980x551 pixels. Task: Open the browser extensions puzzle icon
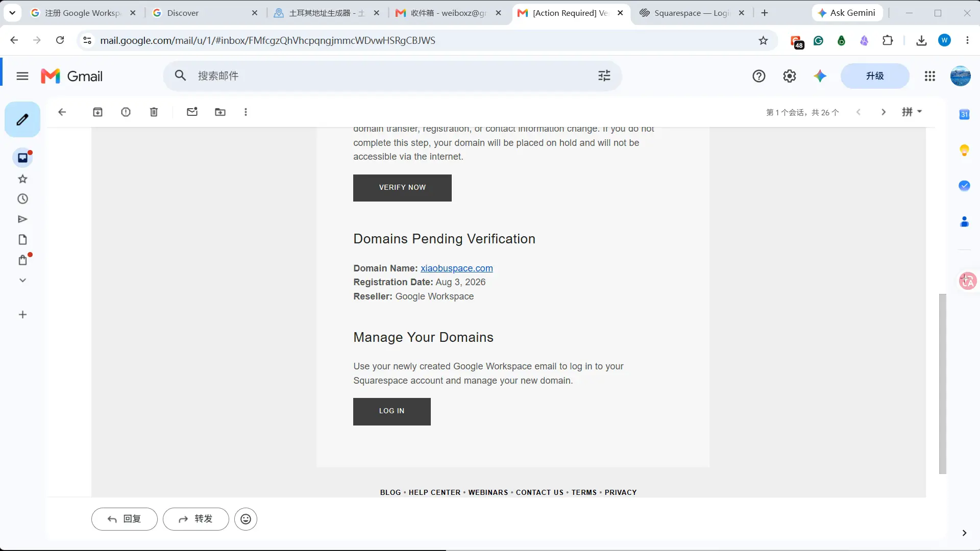click(888, 40)
